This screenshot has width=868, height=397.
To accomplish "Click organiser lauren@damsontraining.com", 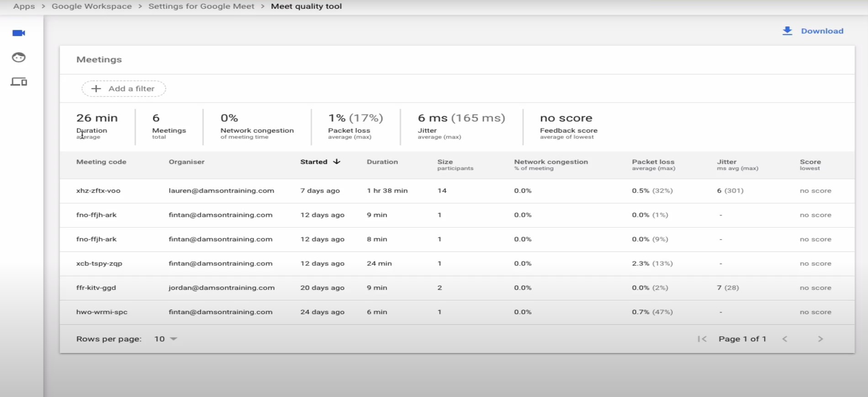I will coord(222,191).
